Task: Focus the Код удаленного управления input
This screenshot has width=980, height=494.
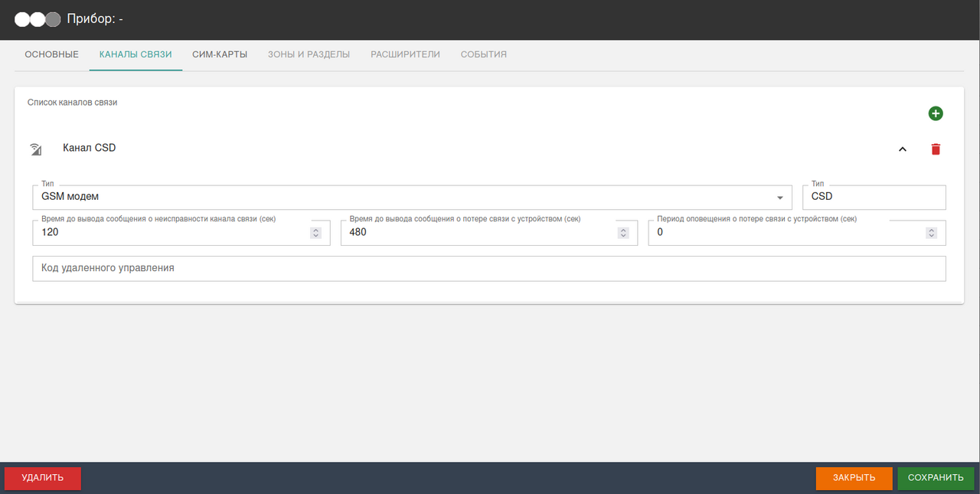Action: click(x=488, y=269)
